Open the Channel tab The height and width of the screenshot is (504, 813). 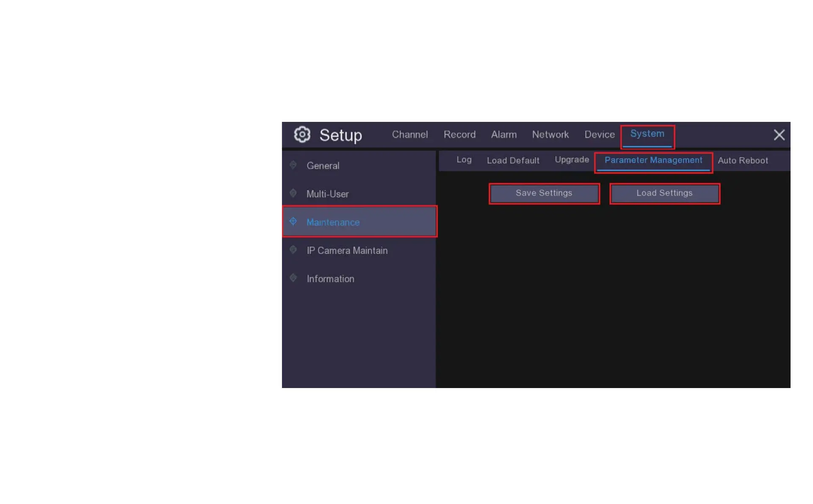(x=409, y=135)
